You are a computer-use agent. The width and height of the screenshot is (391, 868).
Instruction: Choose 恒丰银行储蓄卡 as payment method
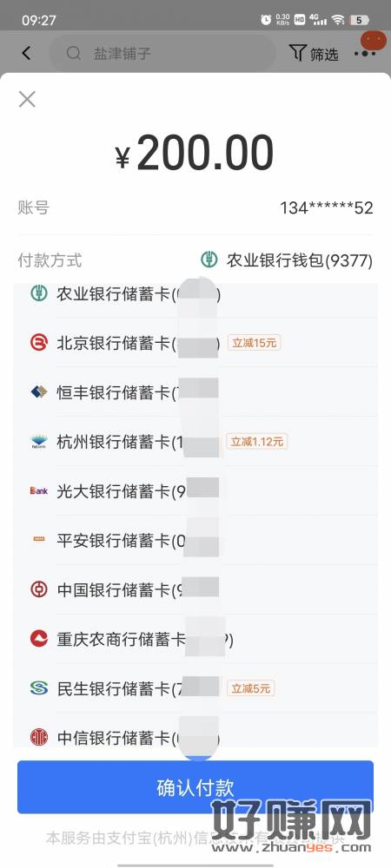tap(195, 392)
